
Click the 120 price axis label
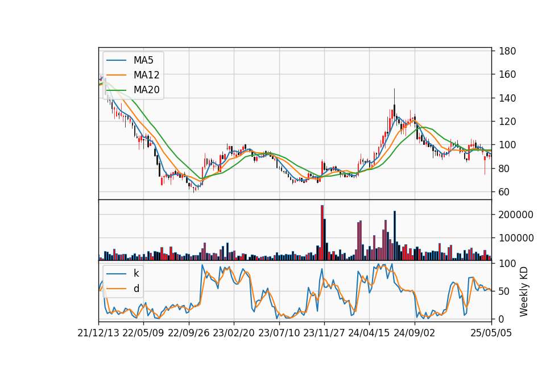[x=507, y=122]
